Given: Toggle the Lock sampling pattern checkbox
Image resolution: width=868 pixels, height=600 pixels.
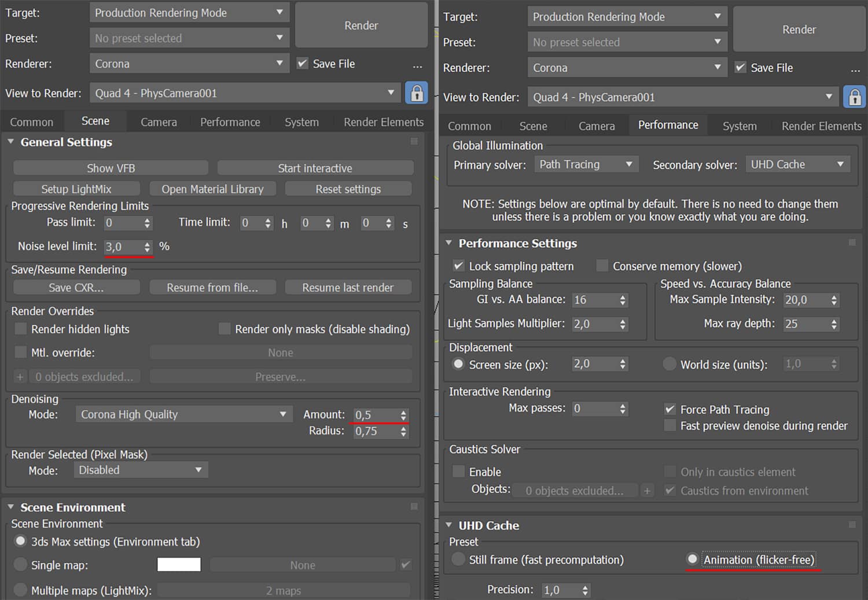Looking at the screenshot, I should point(458,266).
